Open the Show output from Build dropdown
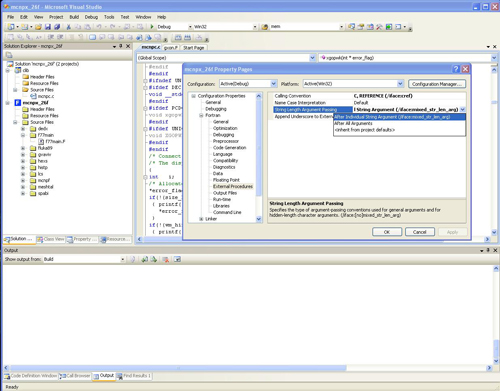This screenshot has width=500, height=391. point(123,259)
